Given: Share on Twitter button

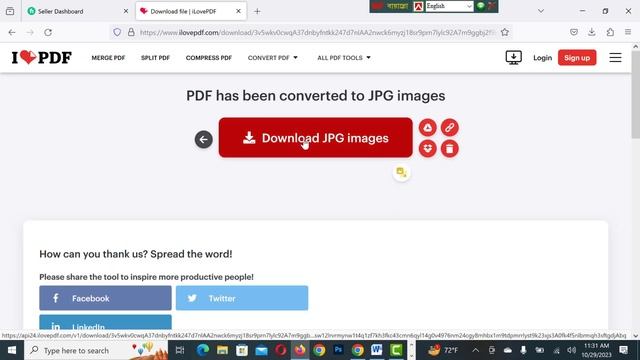Looking at the screenshot, I should [242, 298].
